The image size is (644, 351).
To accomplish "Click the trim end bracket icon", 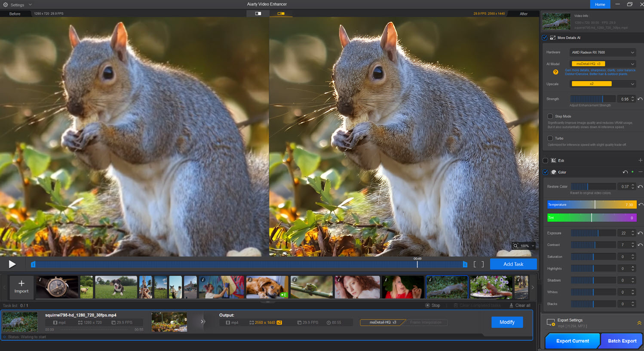I will tap(482, 264).
